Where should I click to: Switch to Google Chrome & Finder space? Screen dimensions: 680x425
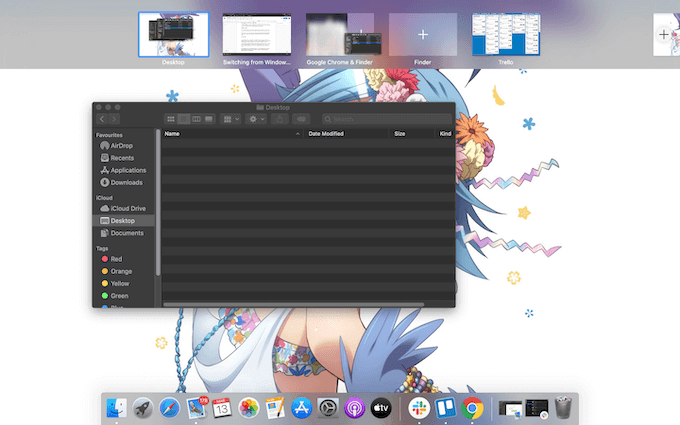(x=340, y=35)
